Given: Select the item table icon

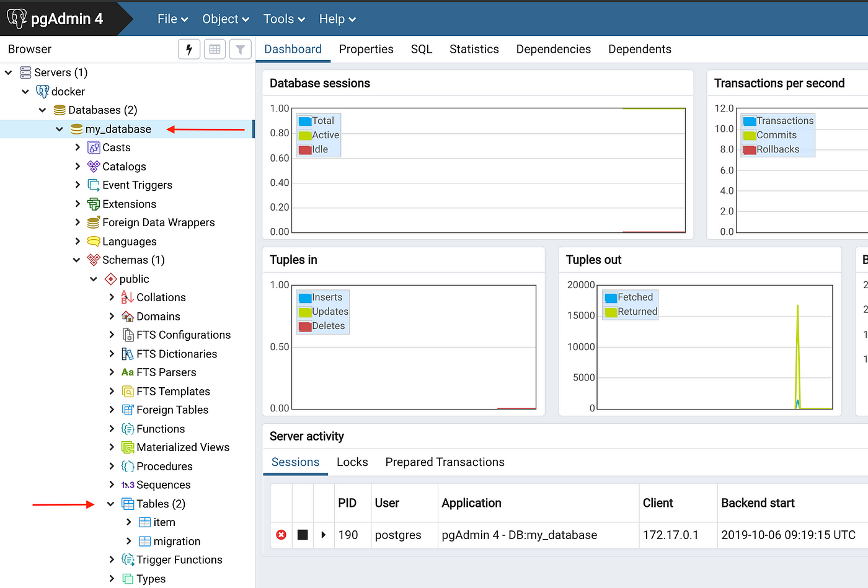Looking at the screenshot, I should [x=144, y=522].
